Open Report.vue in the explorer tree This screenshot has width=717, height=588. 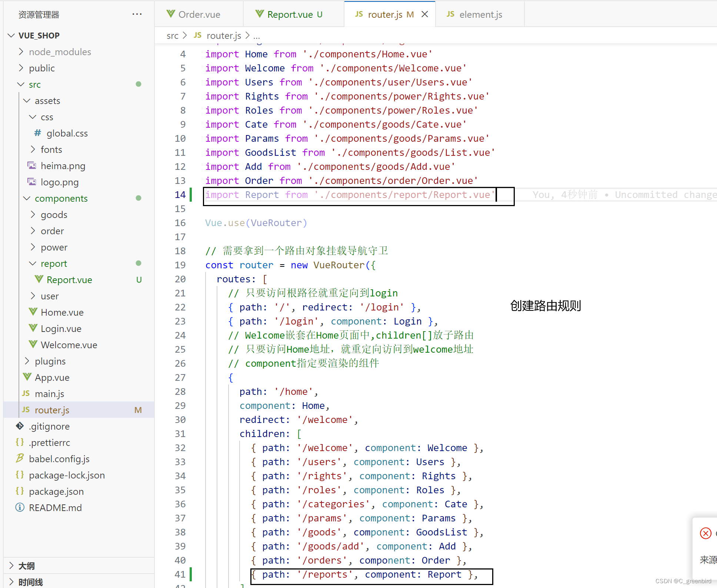click(69, 279)
